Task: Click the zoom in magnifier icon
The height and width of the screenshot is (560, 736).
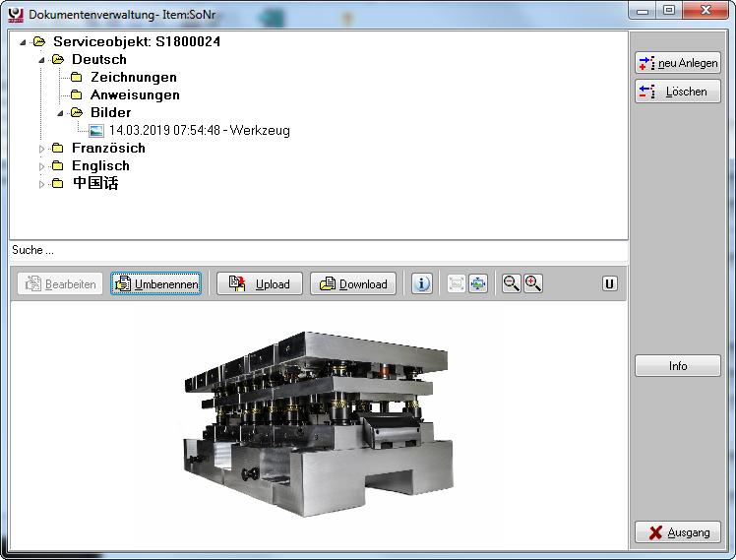Action: click(x=533, y=283)
